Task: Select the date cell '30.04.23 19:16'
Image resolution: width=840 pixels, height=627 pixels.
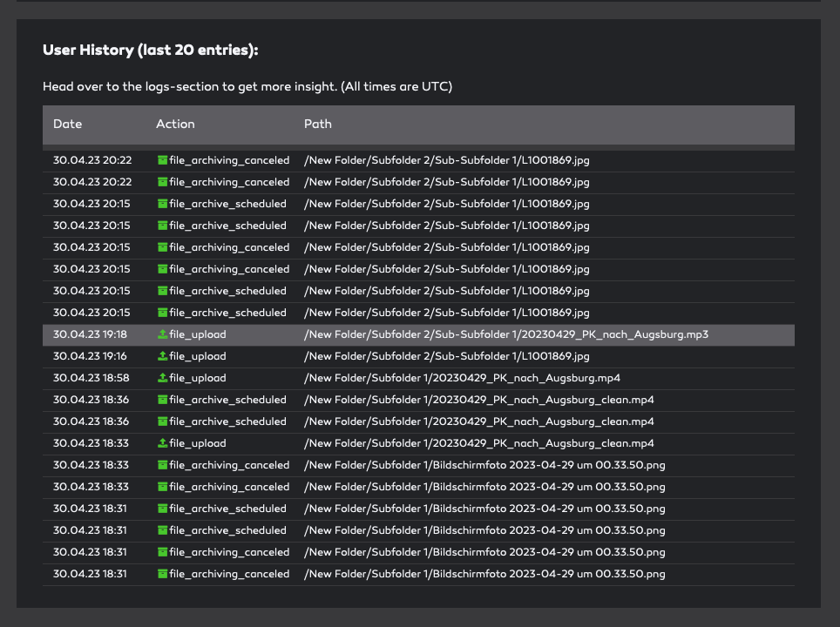Action: click(x=90, y=356)
